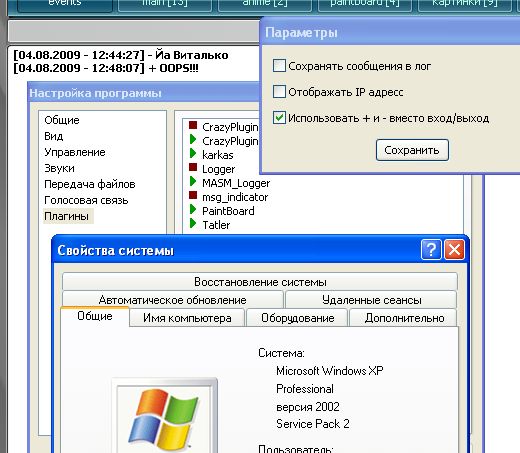Click the red stop icon beside msg_indicator
The height and width of the screenshot is (453, 520).
[x=193, y=195]
